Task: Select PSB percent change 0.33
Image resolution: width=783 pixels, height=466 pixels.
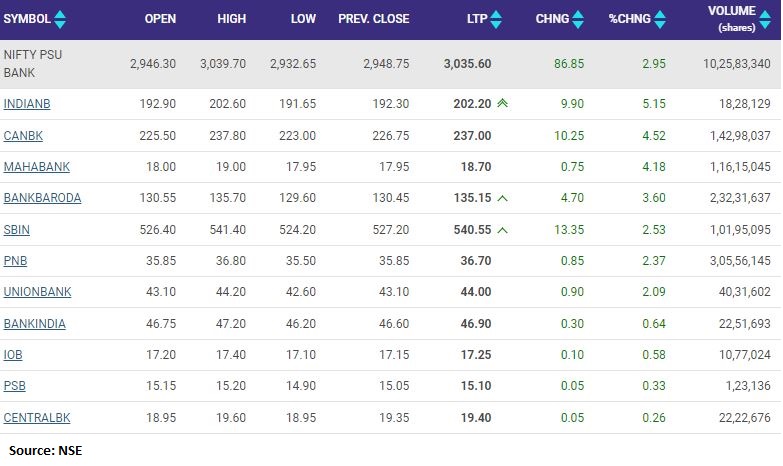Action: (x=654, y=386)
